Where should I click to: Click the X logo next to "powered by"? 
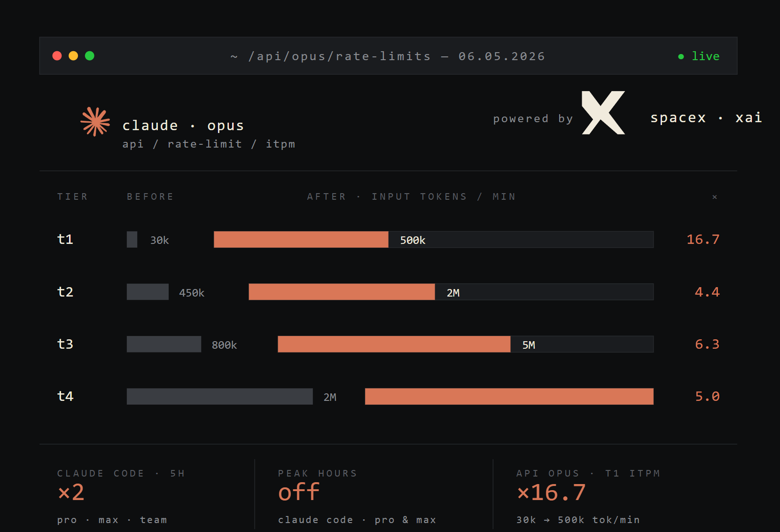603,113
